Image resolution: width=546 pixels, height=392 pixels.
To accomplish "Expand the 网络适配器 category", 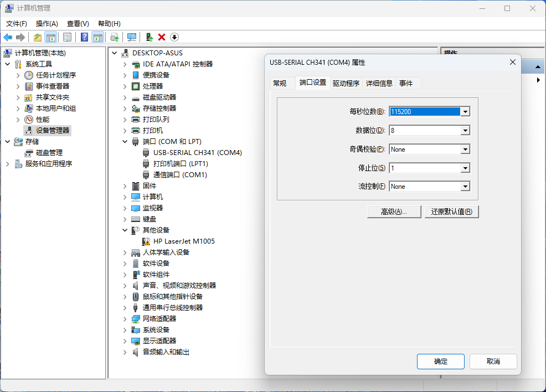I will (125, 319).
